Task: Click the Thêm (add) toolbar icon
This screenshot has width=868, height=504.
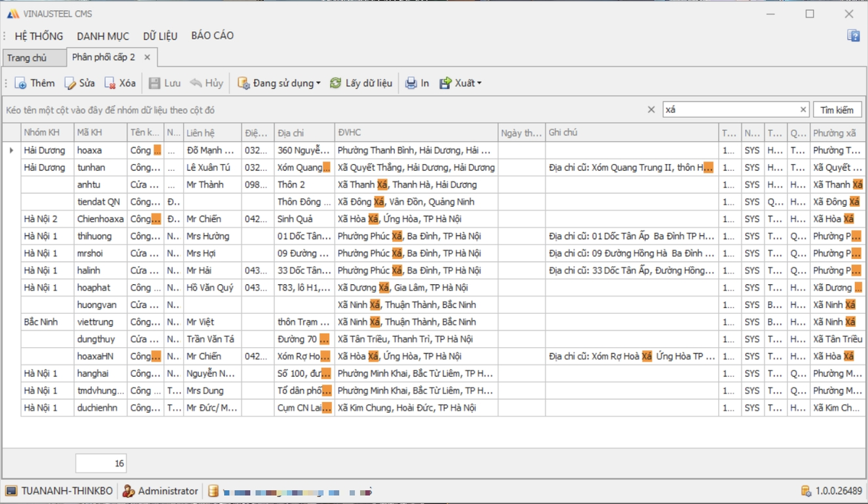Action: click(x=20, y=83)
